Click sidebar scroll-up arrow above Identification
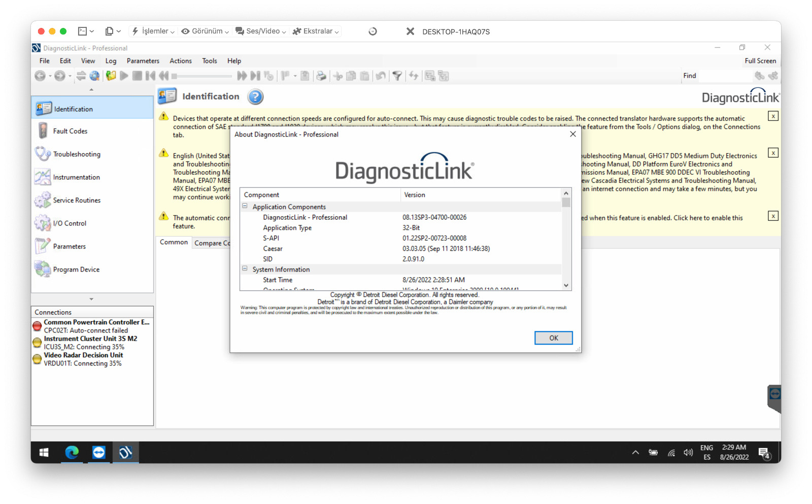The height and width of the screenshot is (504, 812). pyautogui.click(x=91, y=90)
